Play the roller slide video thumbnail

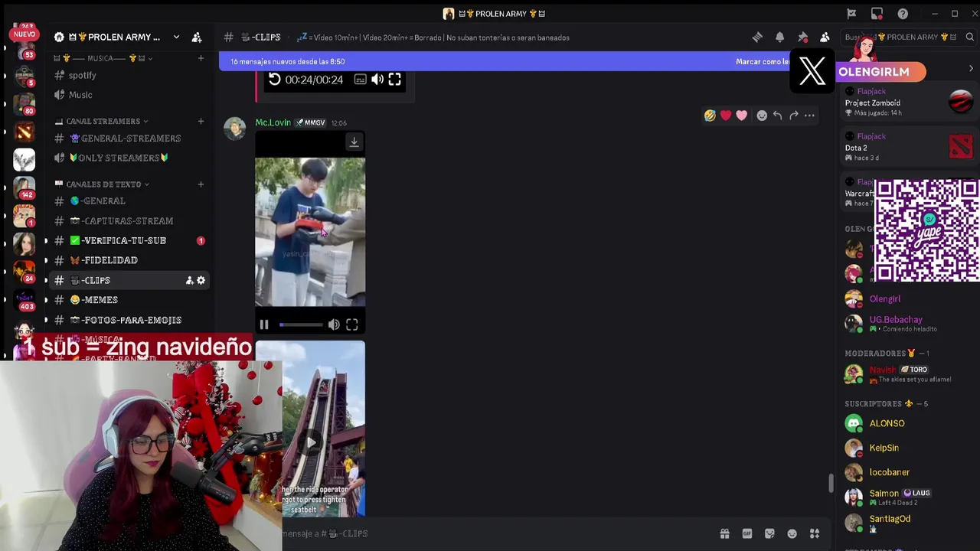click(x=310, y=442)
